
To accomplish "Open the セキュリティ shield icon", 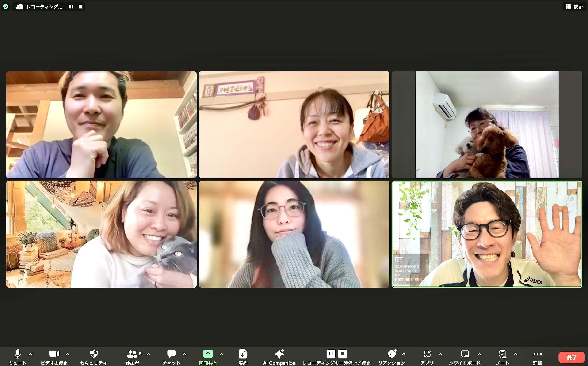I will pos(94,354).
